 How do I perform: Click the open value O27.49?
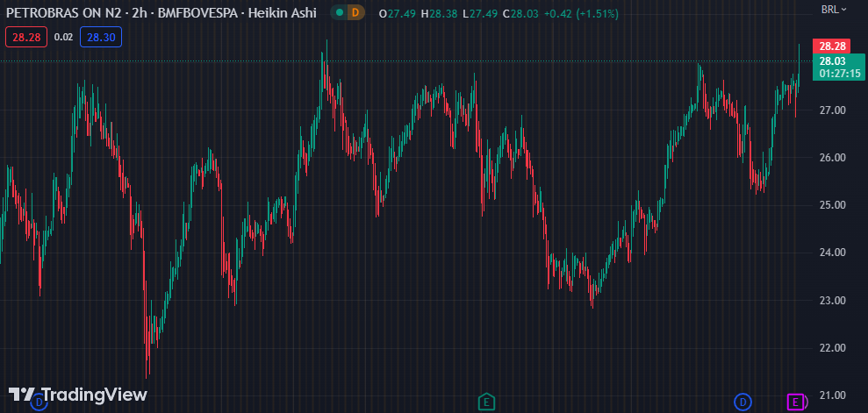point(397,14)
